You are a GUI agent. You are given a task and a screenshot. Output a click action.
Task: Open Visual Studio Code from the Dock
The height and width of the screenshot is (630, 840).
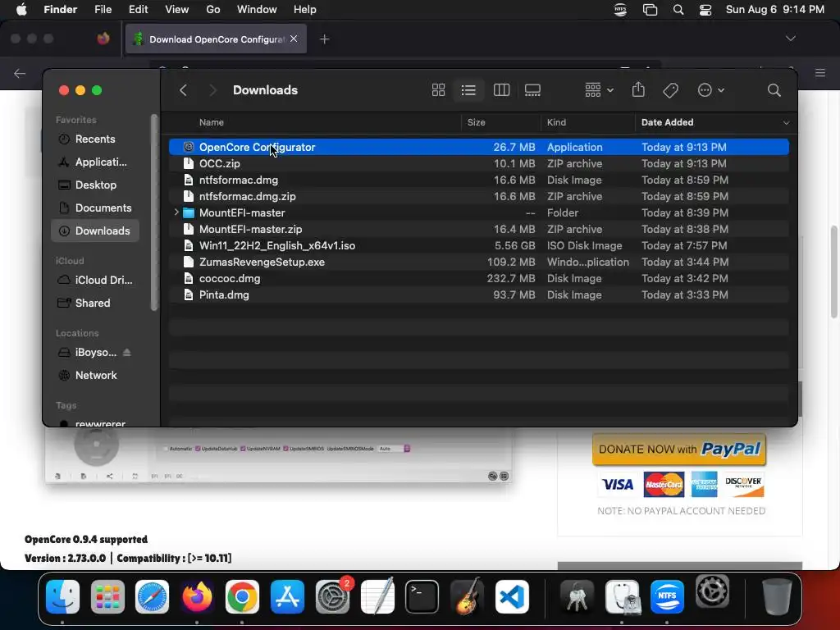pos(512,597)
